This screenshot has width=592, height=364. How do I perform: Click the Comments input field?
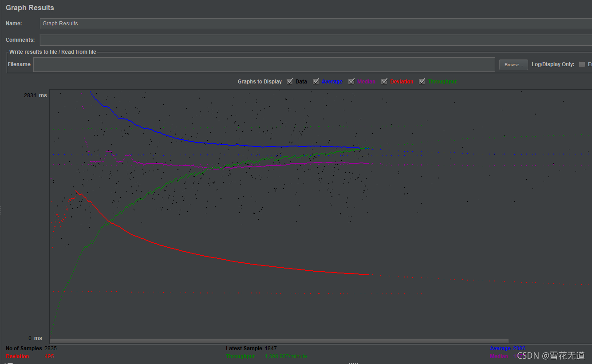[316, 40]
